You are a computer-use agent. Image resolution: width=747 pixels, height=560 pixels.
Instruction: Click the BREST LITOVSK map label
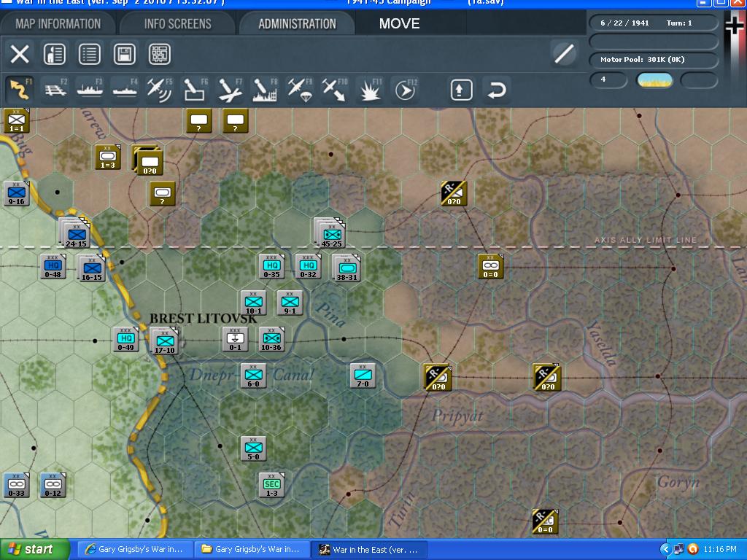[204, 319]
